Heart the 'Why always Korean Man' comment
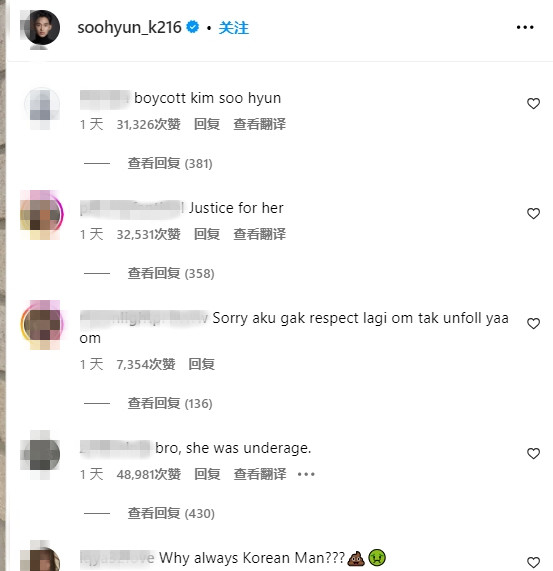 (x=533, y=562)
